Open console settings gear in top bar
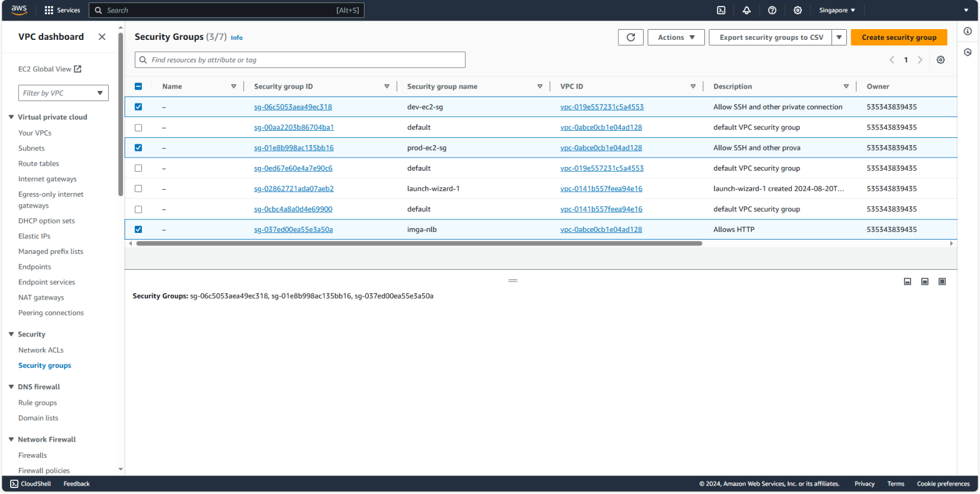Viewport: 980px width, 494px height. tap(798, 10)
